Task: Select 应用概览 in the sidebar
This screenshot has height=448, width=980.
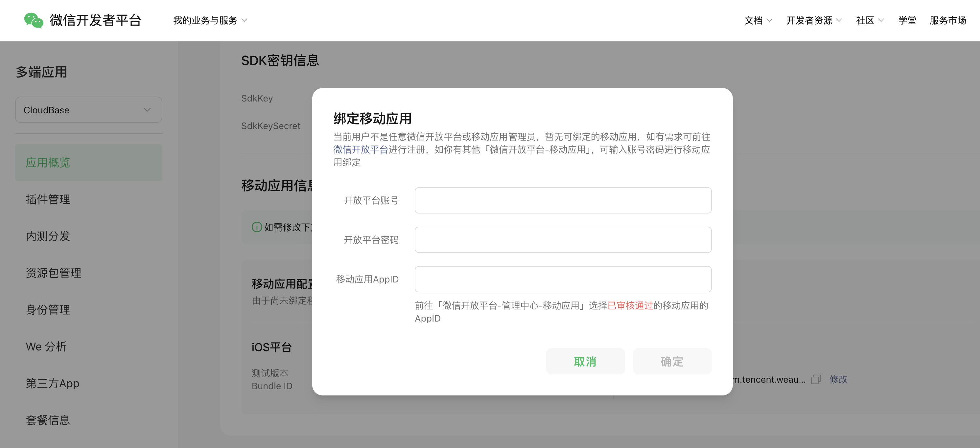Action: coord(89,162)
